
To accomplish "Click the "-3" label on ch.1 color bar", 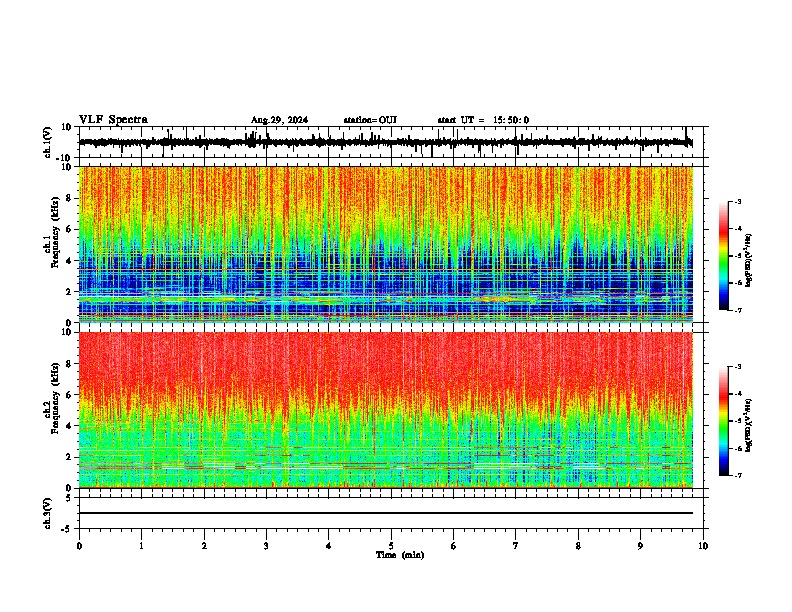I will click(737, 202).
